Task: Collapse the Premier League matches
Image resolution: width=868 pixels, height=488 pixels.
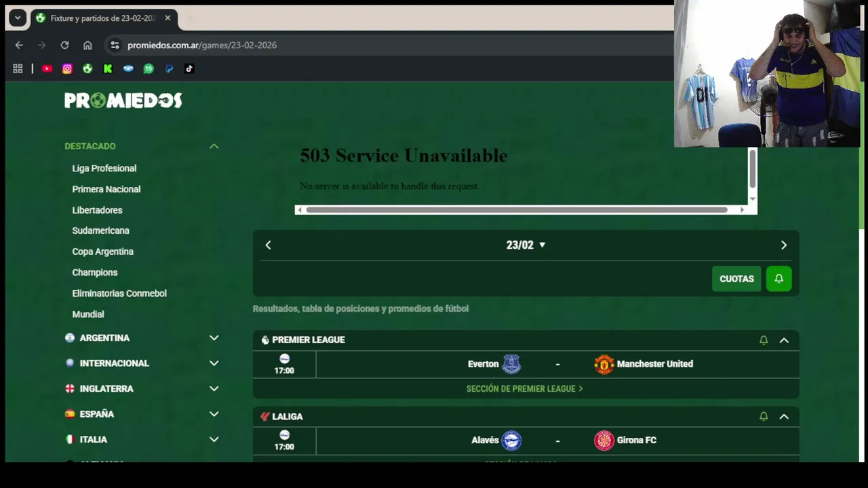Action: [x=784, y=340]
